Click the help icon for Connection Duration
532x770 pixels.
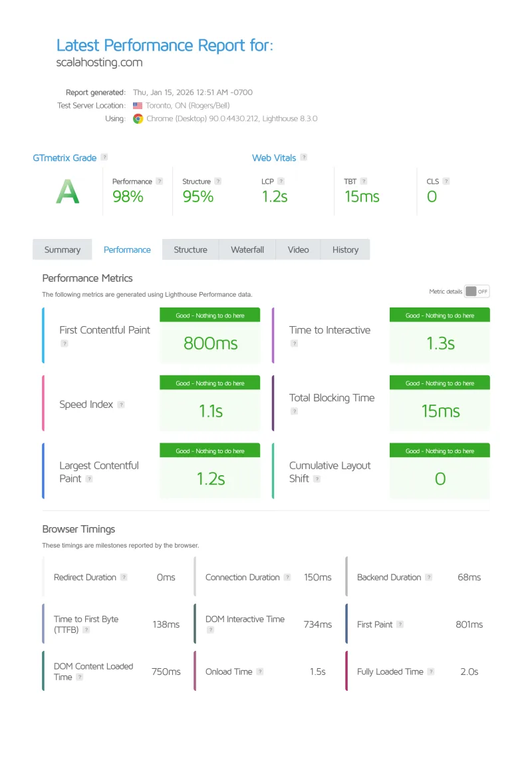(287, 578)
